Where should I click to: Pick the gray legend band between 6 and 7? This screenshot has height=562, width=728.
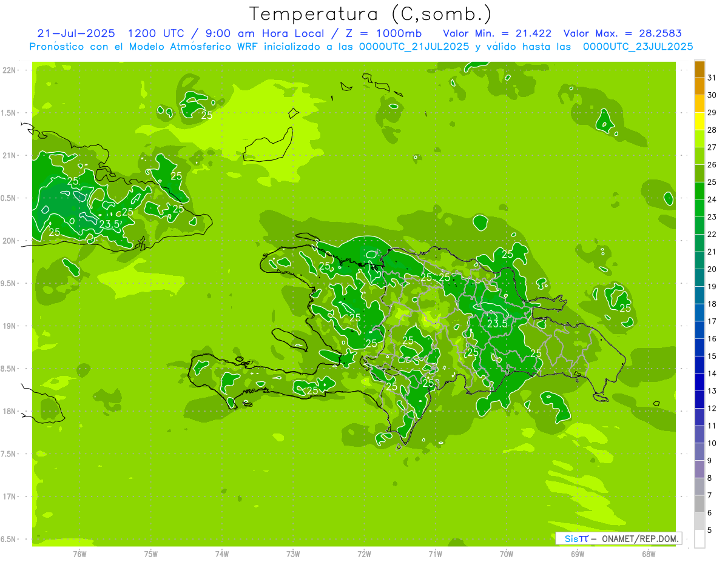pyautogui.click(x=699, y=504)
